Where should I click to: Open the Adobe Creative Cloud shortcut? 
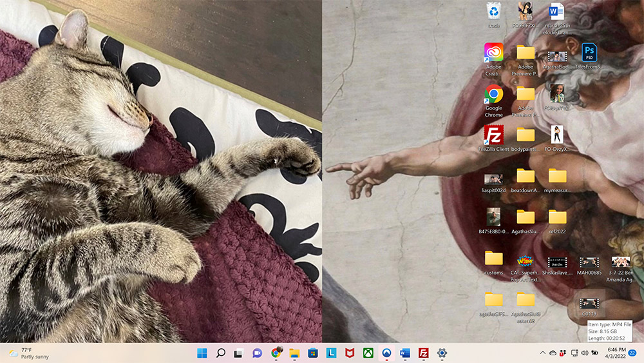pos(494,53)
